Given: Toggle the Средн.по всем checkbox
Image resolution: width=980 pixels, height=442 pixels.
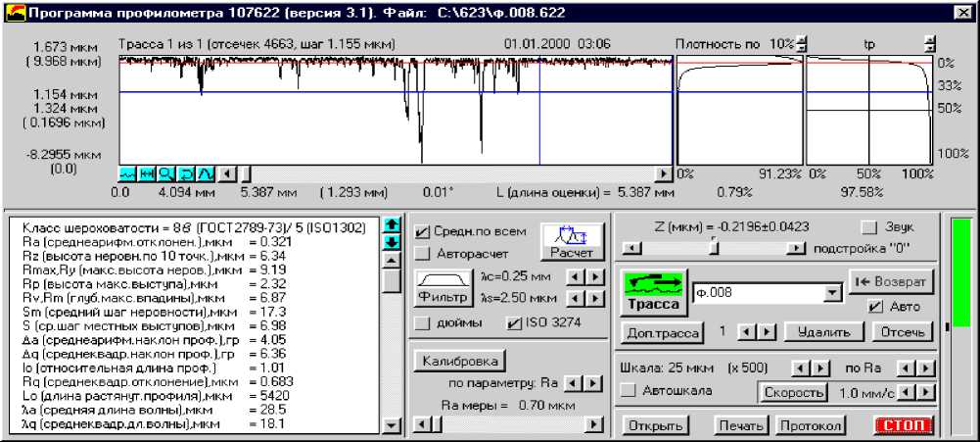Looking at the screenshot, I should click(x=422, y=232).
